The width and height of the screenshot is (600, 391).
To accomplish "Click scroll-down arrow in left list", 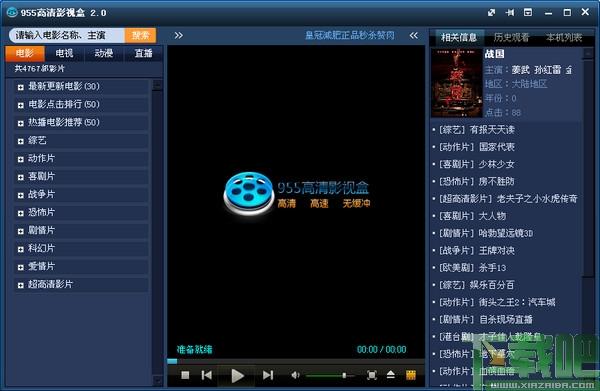I will (x=157, y=380).
